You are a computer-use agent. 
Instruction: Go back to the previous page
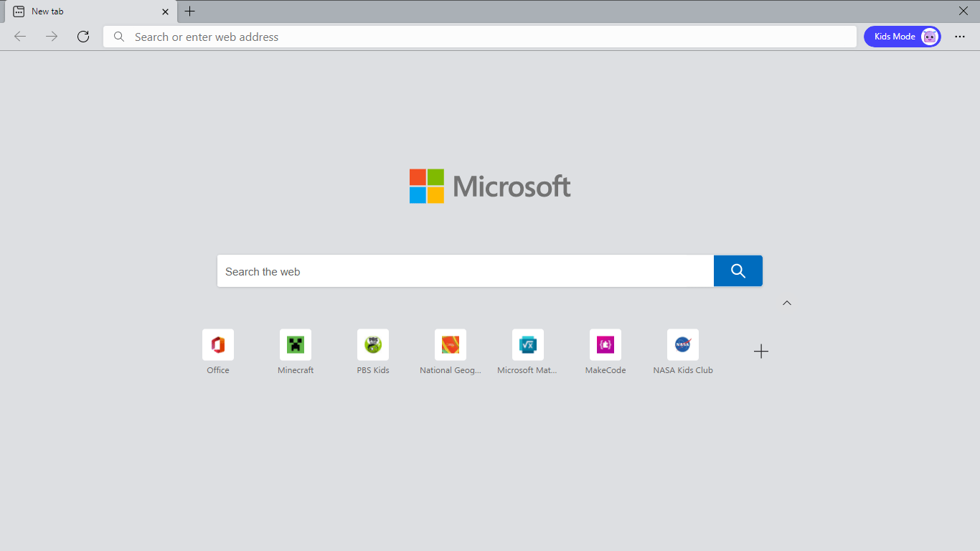[19, 36]
